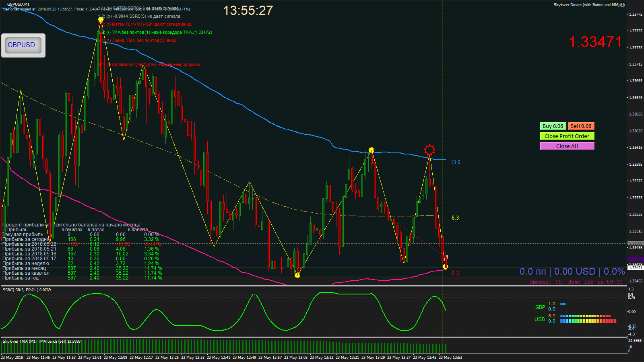Screen dimensions: 644x362
Task: Click the Expert Advisor smiley face icon
Action: [x=622, y=5]
